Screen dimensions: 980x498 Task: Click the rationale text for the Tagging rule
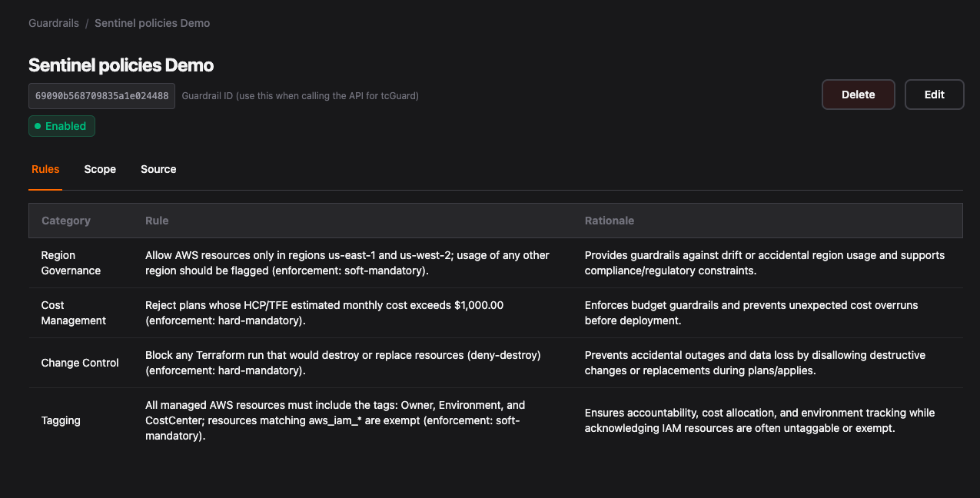point(759,420)
